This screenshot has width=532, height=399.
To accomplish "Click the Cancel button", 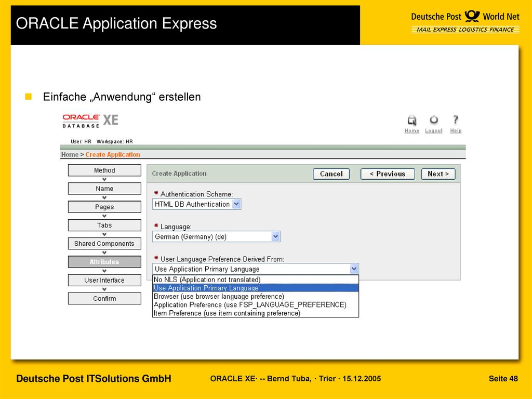I will (x=331, y=174).
